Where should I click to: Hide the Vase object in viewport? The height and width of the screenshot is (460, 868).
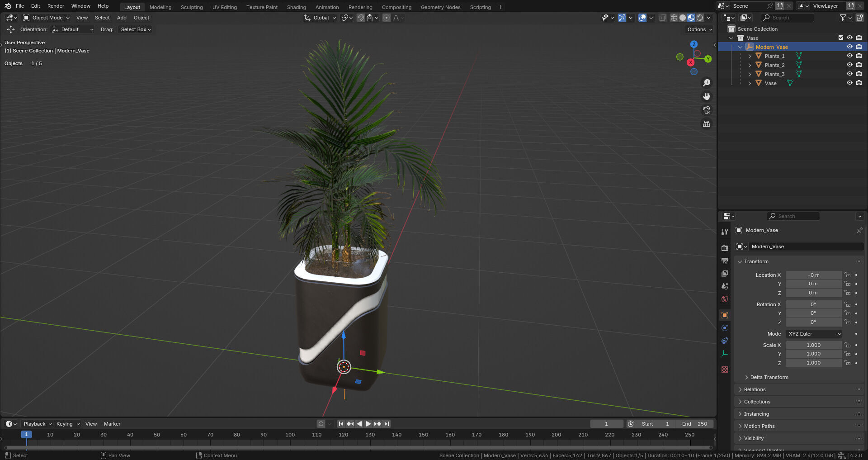pyautogui.click(x=849, y=83)
